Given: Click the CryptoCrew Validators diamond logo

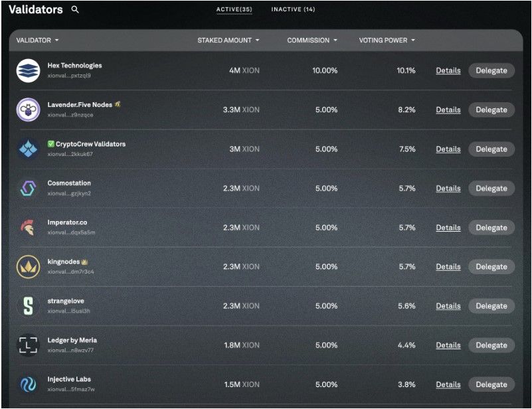Looking at the screenshot, I should pyautogui.click(x=28, y=149).
